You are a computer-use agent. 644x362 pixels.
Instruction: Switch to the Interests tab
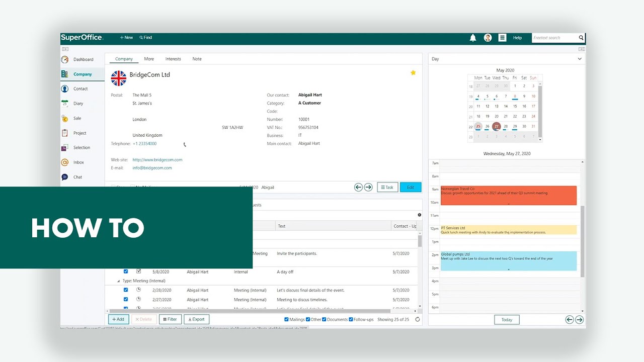[x=173, y=59]
